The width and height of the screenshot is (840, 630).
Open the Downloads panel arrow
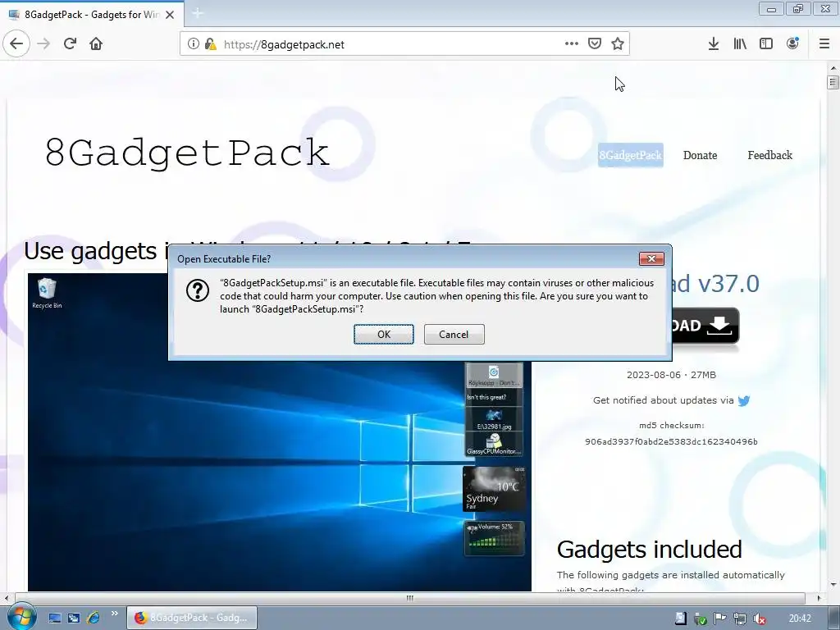(714, 44)
